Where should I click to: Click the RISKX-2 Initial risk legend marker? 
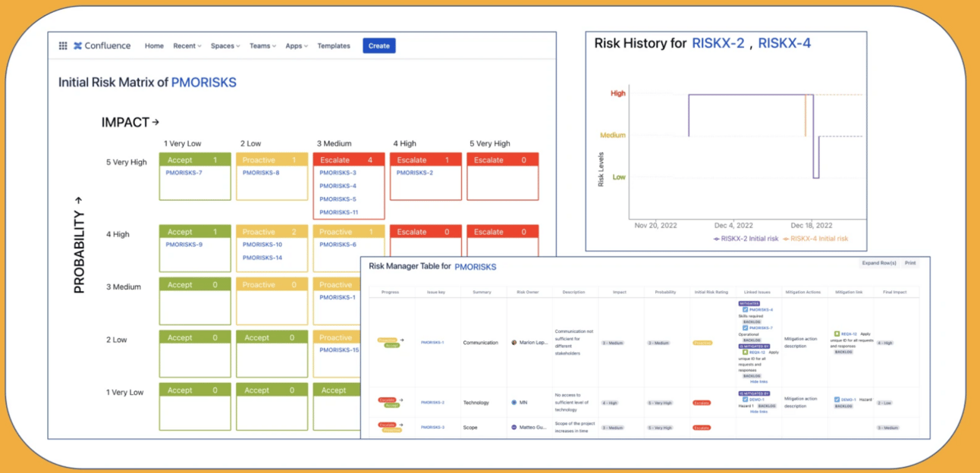[718, 239]
